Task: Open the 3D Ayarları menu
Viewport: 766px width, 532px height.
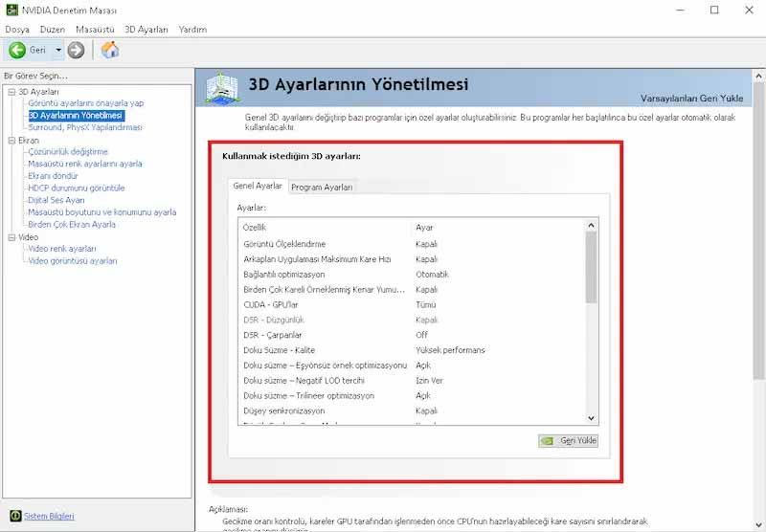Action: point(146,30)
